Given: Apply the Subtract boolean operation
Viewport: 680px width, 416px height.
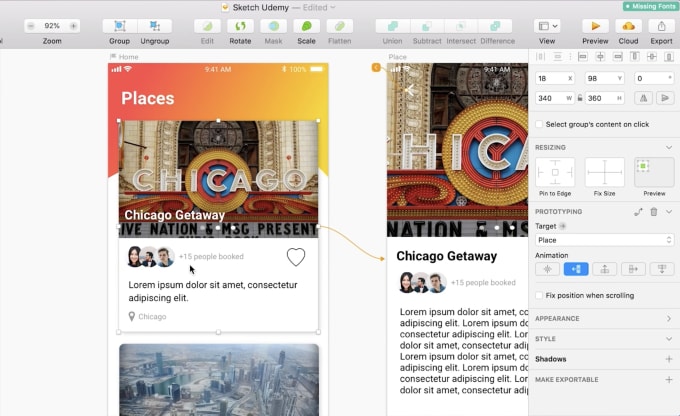Looking at the screenshot, I should click(427, 26).
